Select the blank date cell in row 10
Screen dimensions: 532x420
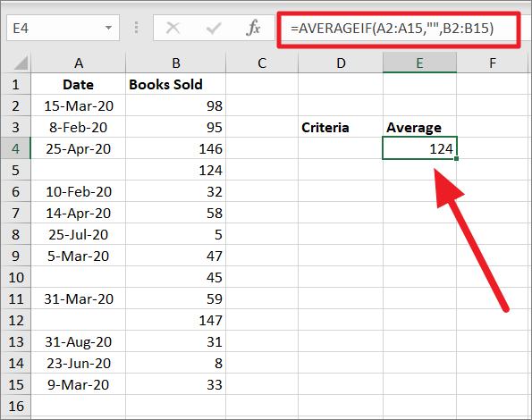tap(79, 277)
